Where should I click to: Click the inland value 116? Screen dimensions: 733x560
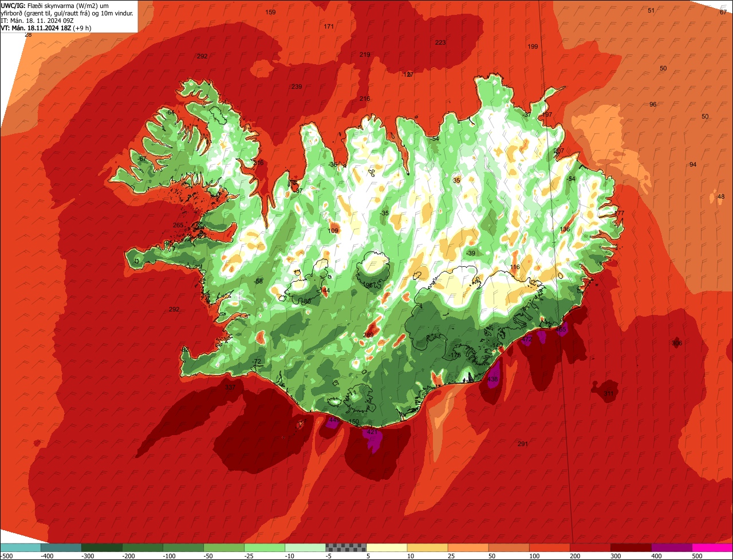[515, 267]
